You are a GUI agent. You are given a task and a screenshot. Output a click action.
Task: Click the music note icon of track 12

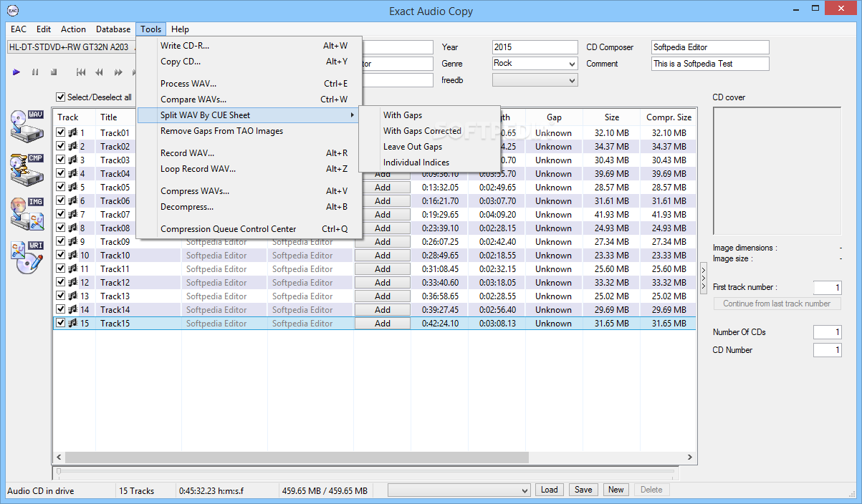coord(72,282)
